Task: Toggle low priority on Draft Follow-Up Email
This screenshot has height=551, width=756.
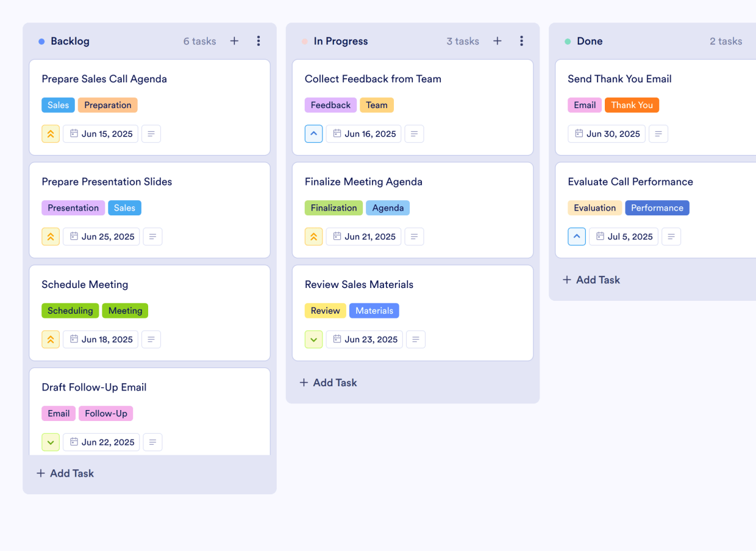Action: 51,442
